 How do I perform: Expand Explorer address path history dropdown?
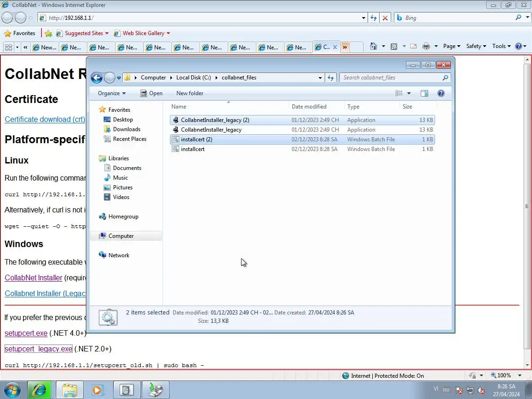(x=320, y=78)
